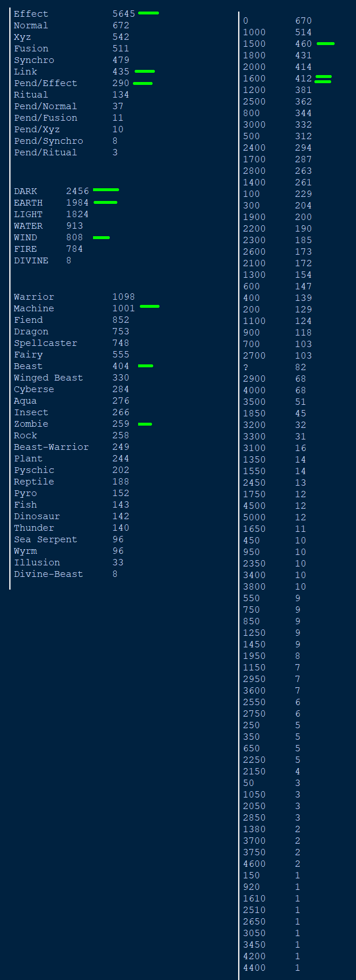The height and width of the screenshot is (980, 356).
Task: Click the 'WATER' attribute label
Action: coord(28,226)
